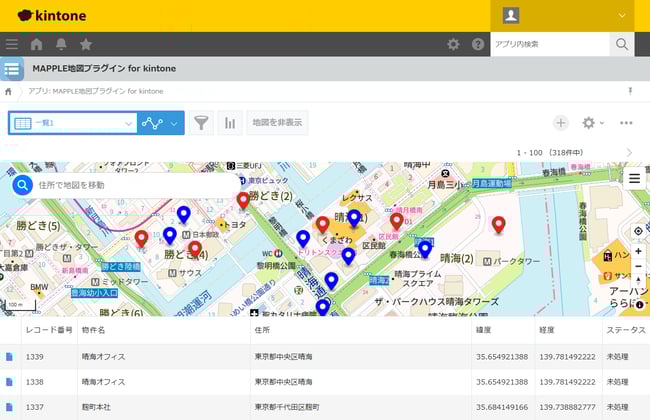Add a new record with the plus button

560,123
